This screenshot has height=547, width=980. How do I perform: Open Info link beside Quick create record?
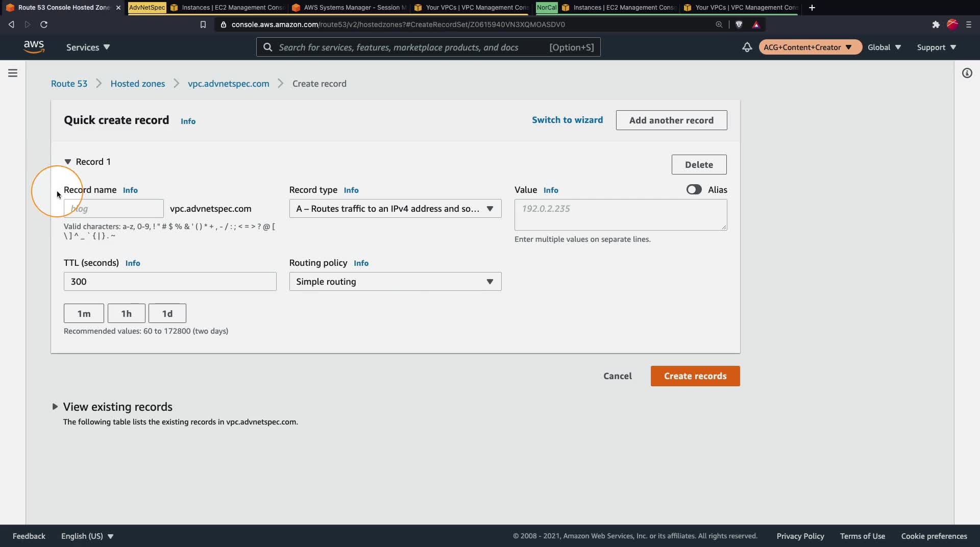click(x=188, y=121)
